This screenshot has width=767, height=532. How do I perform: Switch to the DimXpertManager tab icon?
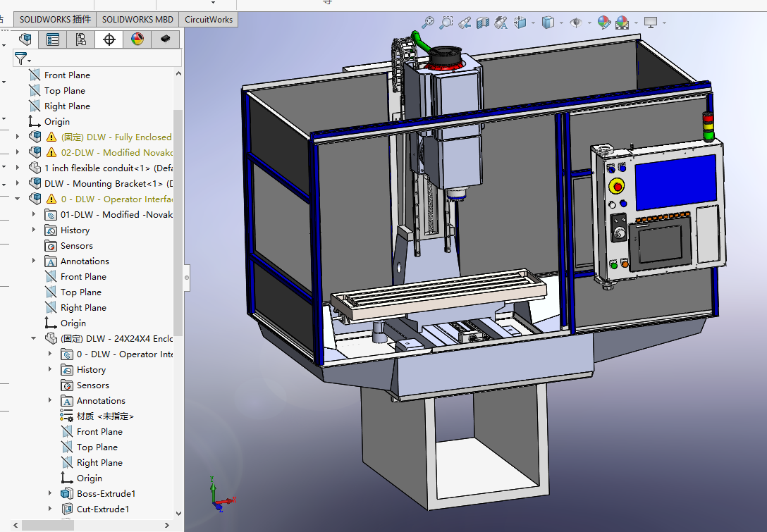(109, 39)
